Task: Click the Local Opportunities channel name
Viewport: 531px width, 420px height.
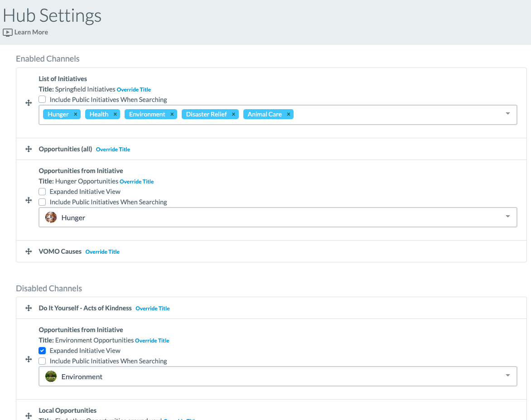Action: click(68, 410)
